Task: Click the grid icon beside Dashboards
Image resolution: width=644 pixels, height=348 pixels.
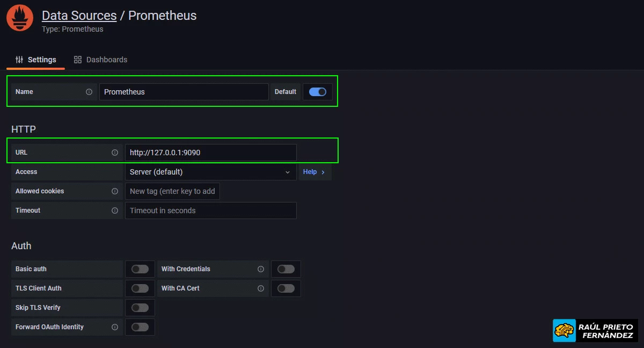Action: pos(77,59)
